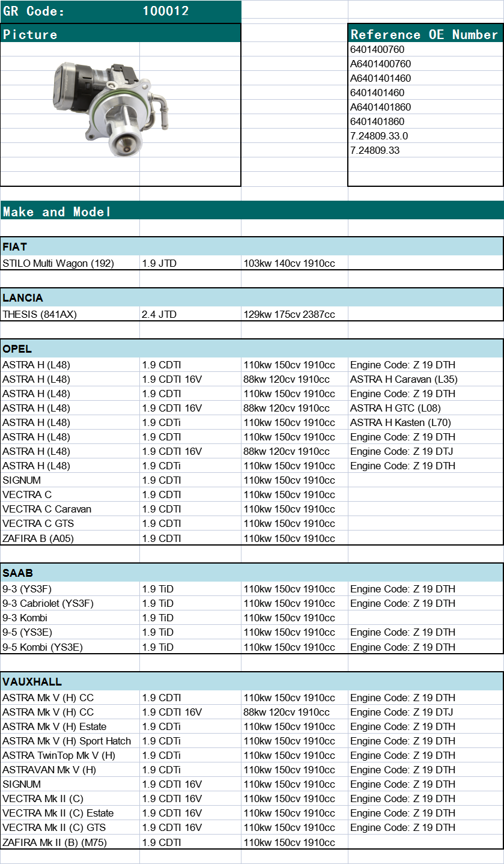Viewport: 504px width, 864px height.
Task: Select the GR code value '100012'
Action: [x=166, y=11]
